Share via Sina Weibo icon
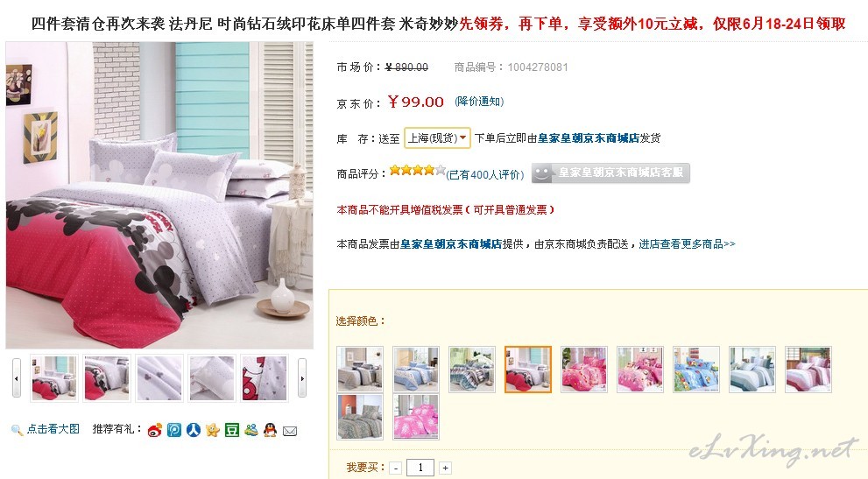 coord(155,430)
